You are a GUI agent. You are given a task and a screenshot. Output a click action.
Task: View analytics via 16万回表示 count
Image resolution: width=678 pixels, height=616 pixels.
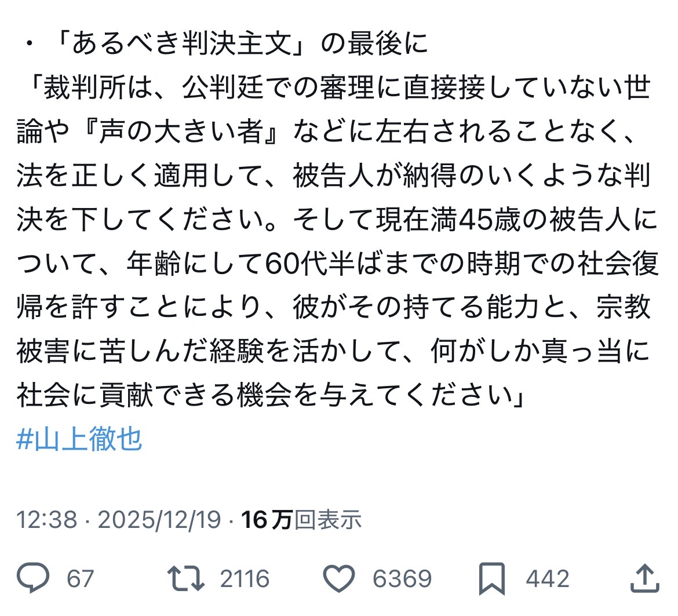(301, 519)
